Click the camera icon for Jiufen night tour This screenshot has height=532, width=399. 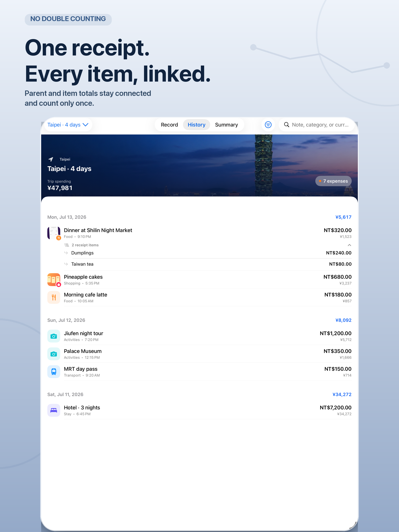(x=54, y=336)
